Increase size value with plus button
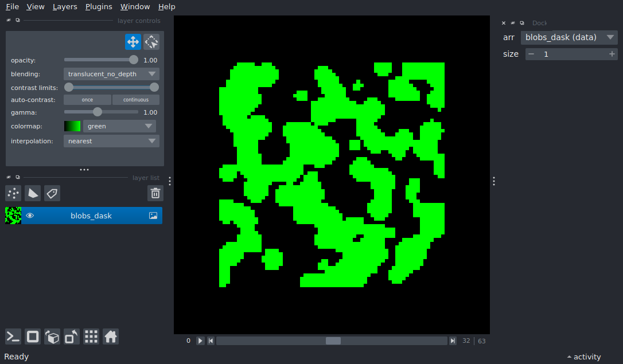The image size is (623, 364). (x=612, y=54)
